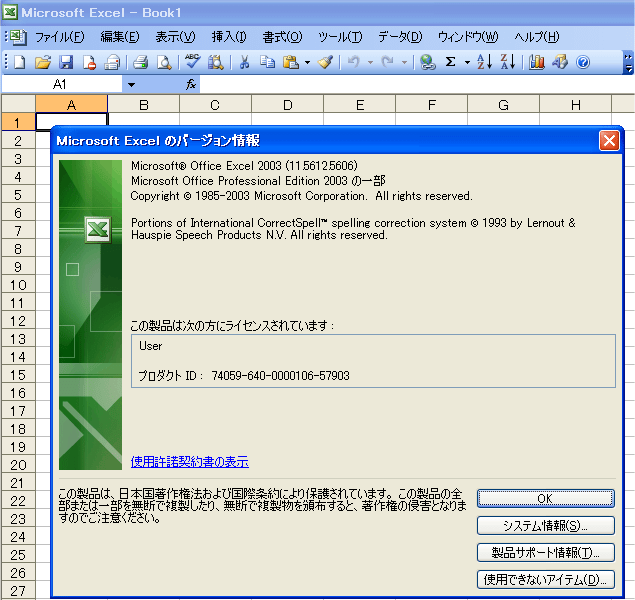Click the Name Box showing A1
This screenshot has height=600, width=635.
[62, 85]
